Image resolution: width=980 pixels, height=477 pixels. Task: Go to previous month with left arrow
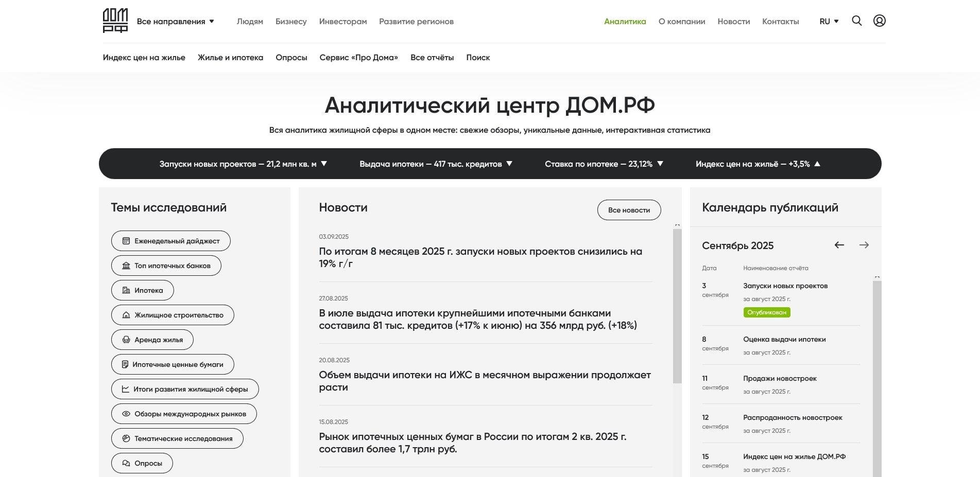(x=839, y=245)
